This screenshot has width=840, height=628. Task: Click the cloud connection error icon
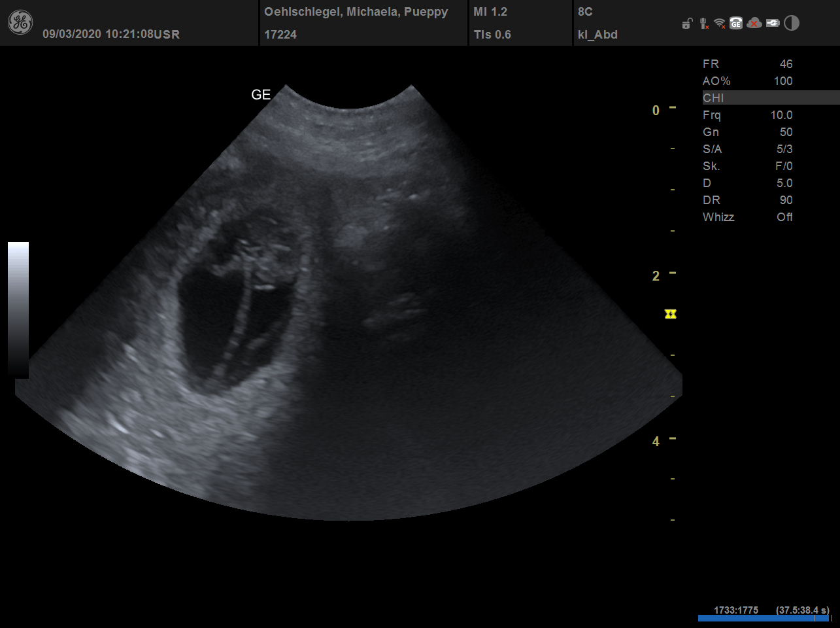754,24
